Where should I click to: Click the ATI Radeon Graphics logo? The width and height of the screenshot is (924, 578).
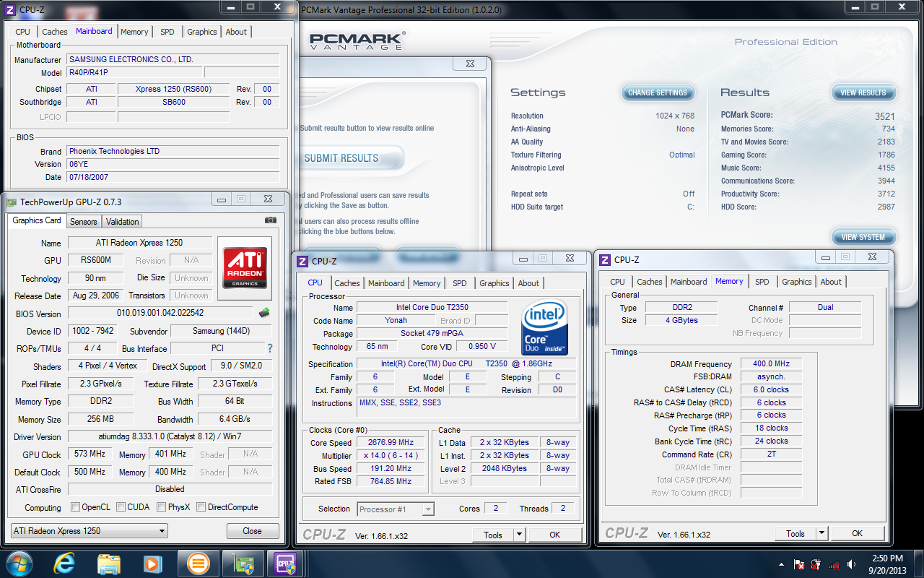[x=245, y=269]
